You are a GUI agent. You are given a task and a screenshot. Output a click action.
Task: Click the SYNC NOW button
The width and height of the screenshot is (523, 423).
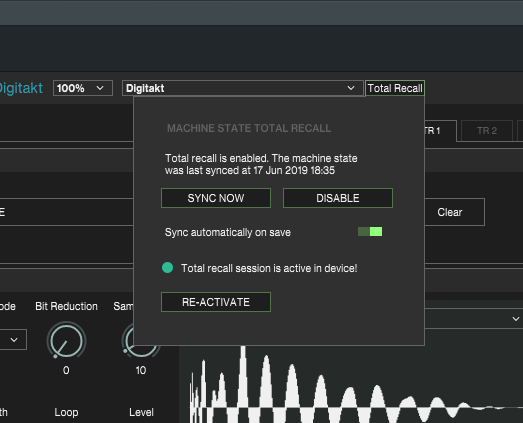tap(216, 198)
